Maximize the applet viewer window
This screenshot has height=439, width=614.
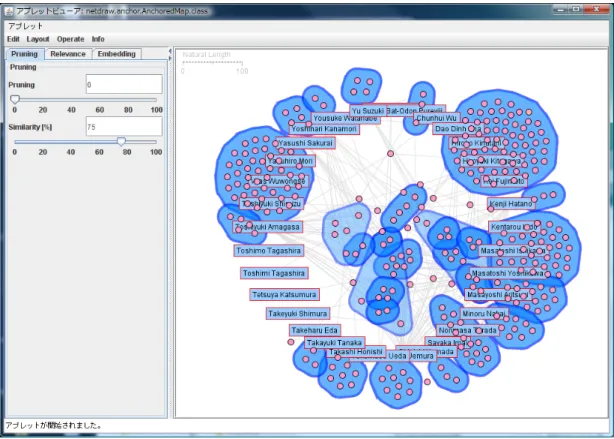click(x=576, y=9)
